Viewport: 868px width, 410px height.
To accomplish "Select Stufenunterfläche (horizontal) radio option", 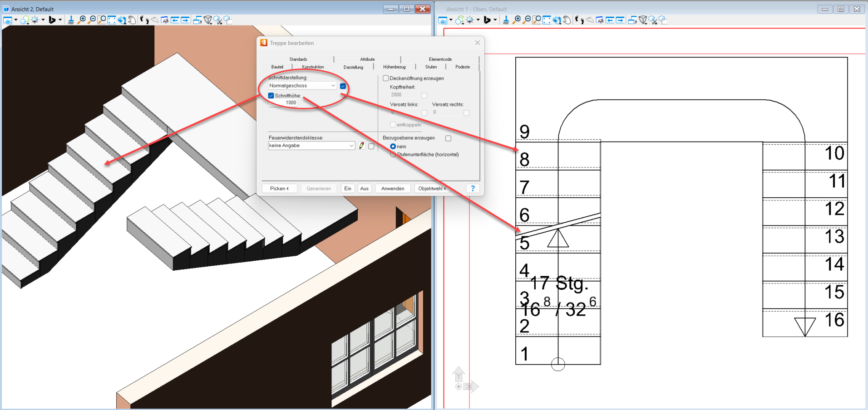I will [393, 155].
